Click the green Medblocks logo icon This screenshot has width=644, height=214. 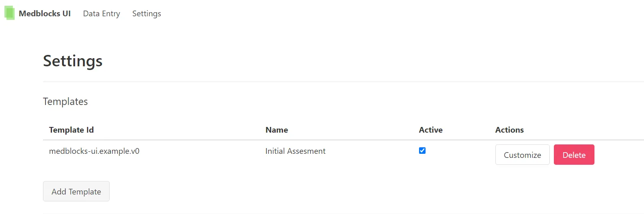pos(10,13)
